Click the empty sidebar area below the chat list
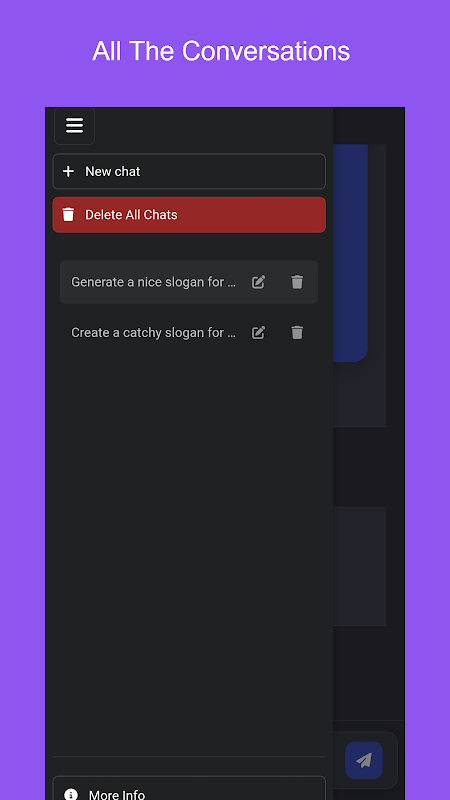This screenshot has height=800, width=450. [x=189, y=551]
